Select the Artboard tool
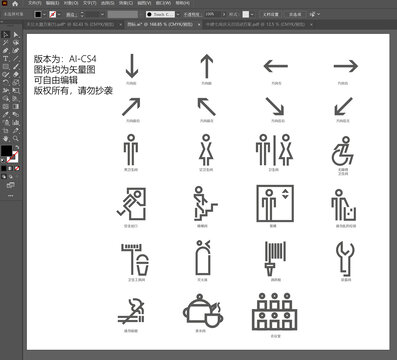This screenshot has height=360, width=397. (x=6, y=131)
